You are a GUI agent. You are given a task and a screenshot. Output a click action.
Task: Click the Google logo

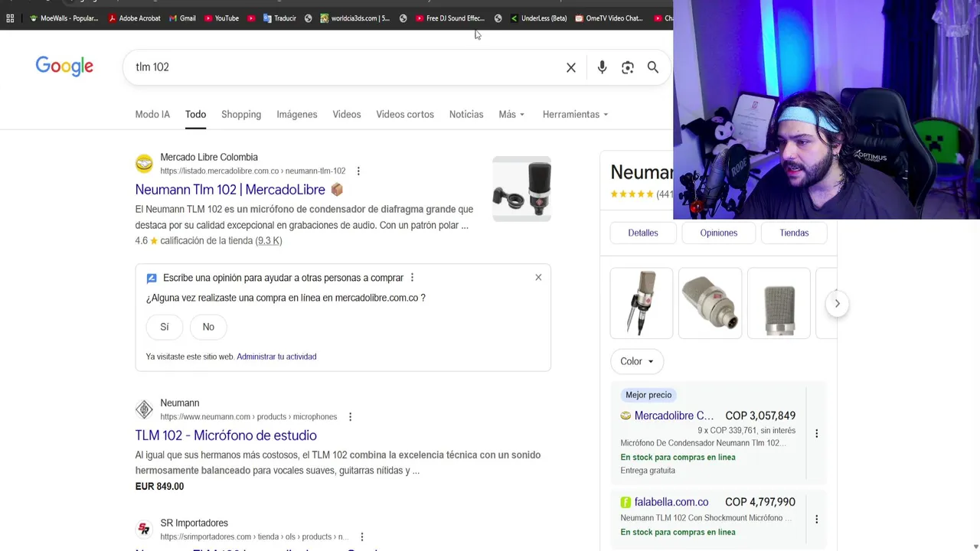(64, 67)
